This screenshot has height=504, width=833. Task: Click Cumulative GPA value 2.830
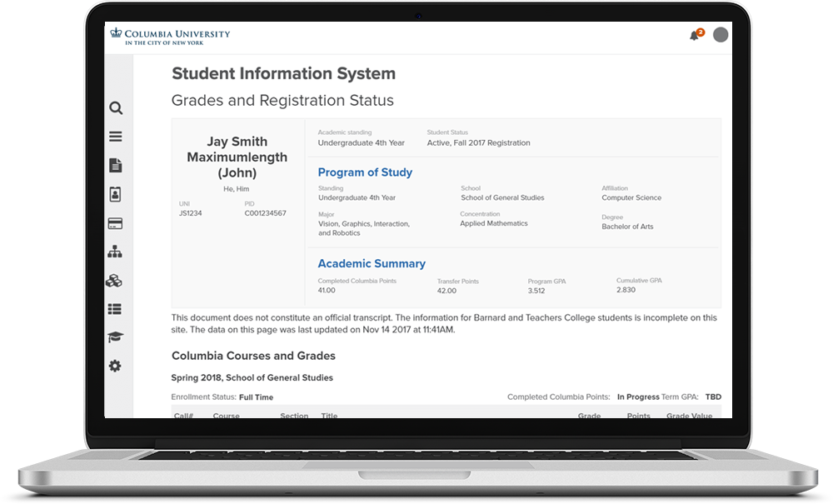click(626, 290)
